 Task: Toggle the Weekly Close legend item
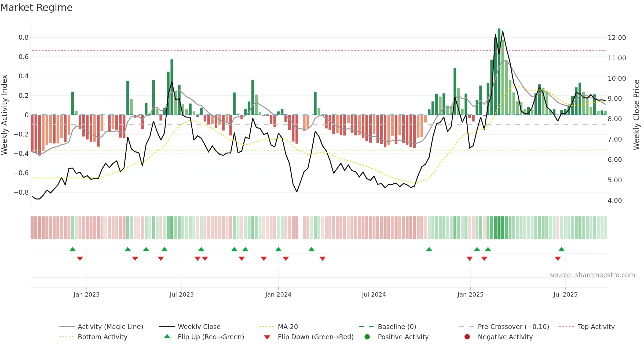[190, 327]
